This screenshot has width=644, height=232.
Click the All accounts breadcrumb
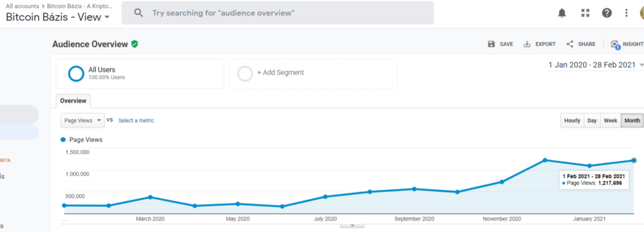(x=22, y=6)
